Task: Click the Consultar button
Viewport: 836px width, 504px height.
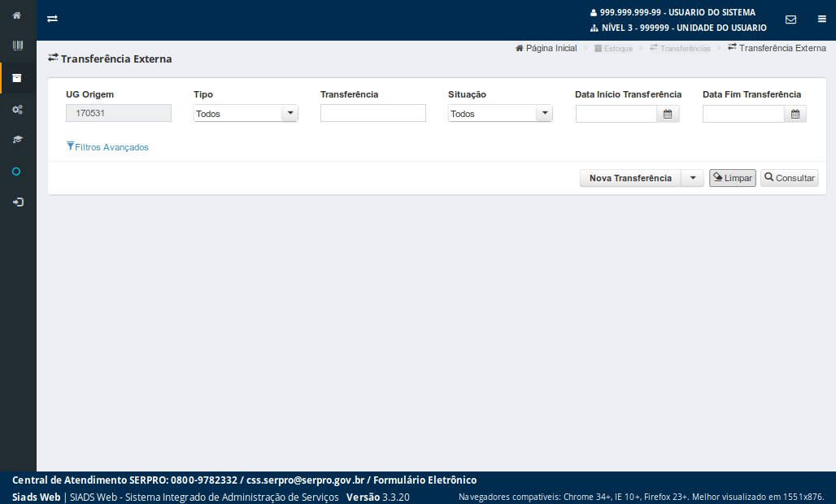Action: [x=790, y=178]
